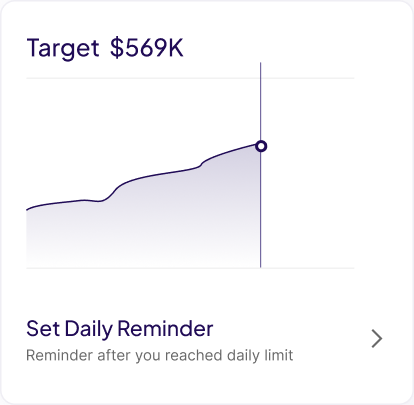Click the vertical indicator line below the marker
The height and width of the screenshot is (405, 414).
click(x=261, y=210)
